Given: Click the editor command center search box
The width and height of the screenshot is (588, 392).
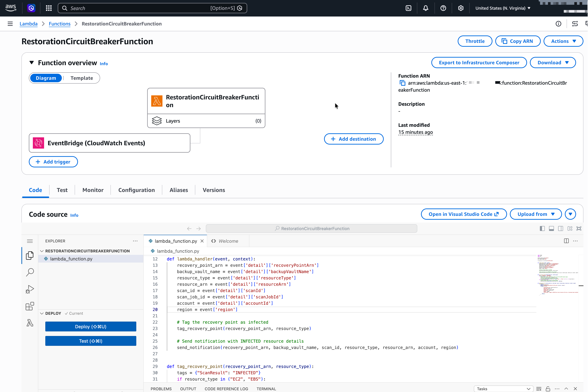Looking at the screenshot, I should [311, 228].
